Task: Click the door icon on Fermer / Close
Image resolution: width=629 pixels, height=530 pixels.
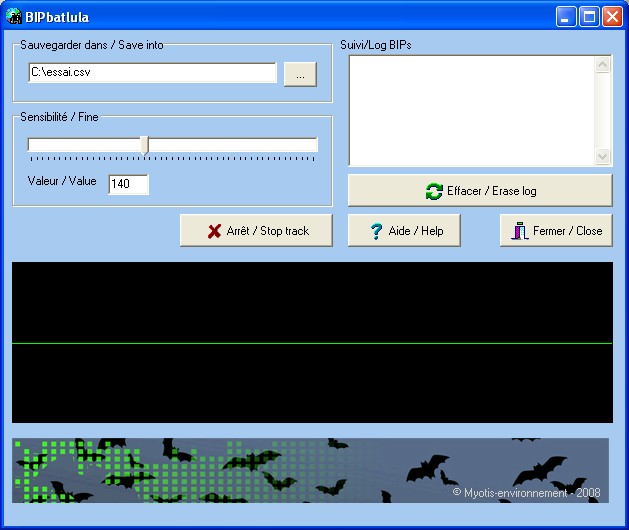Action: [x=520, y=231]
